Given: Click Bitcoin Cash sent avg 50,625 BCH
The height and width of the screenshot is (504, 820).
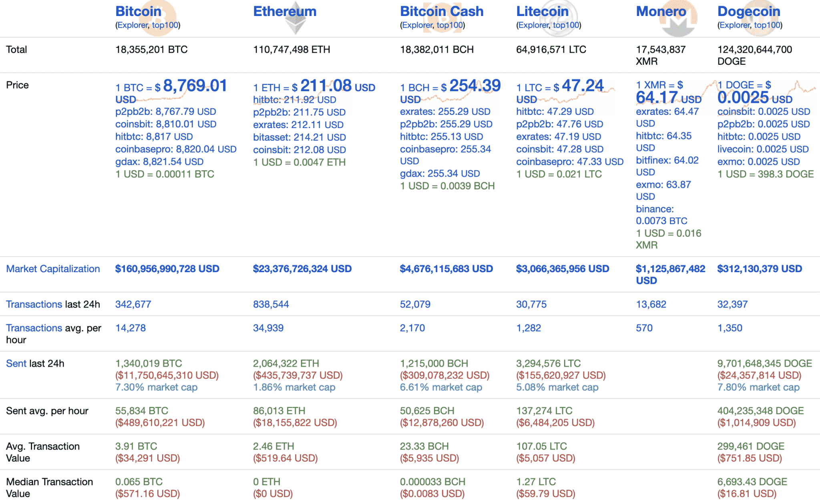Looking at the screenshot, I should [427, 411].
